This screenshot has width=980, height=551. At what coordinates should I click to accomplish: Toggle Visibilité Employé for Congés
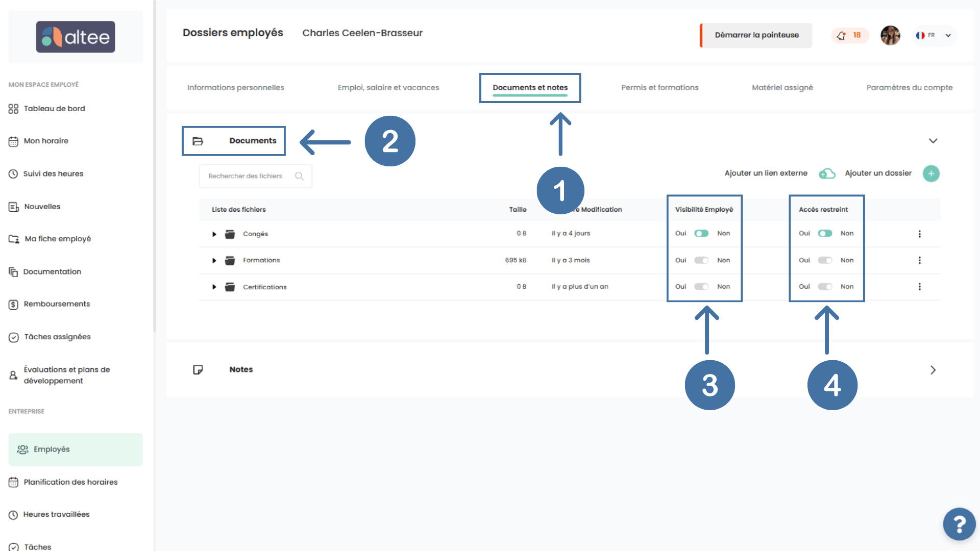click(x=701, y=233)
